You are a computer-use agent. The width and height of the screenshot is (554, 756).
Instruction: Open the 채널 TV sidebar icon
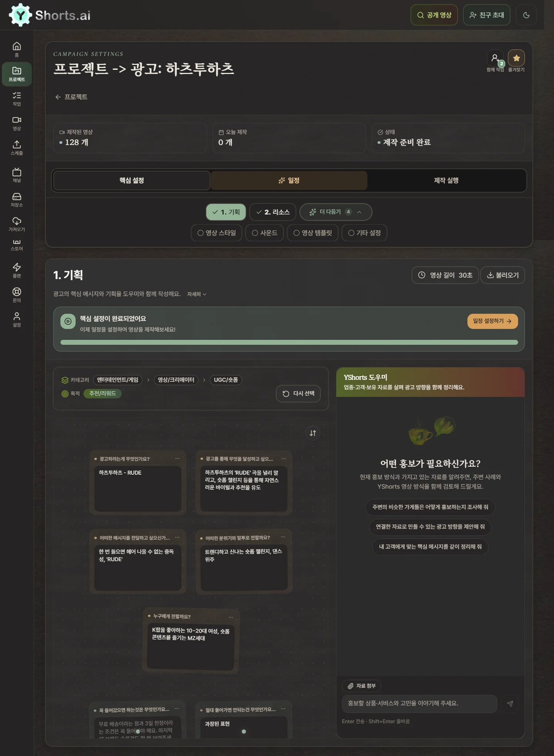click(17, 175)
